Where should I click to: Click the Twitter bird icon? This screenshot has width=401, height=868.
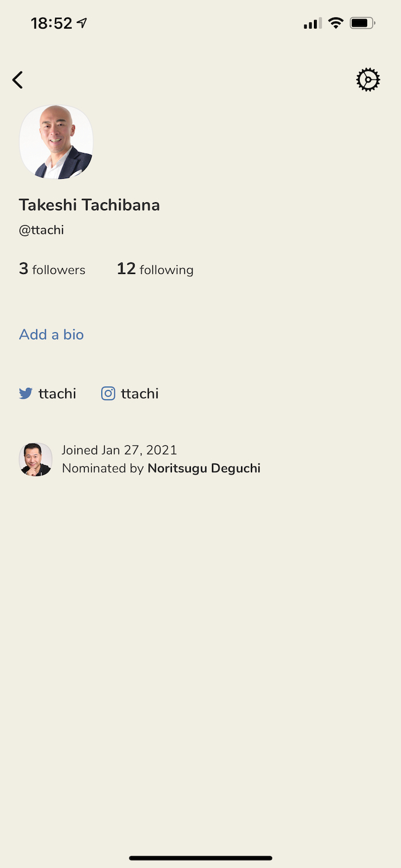26,394
